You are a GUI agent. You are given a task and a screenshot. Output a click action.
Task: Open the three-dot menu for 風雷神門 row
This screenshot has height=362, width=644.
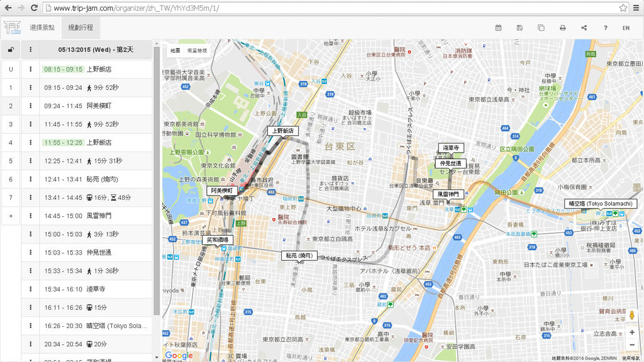[x=30, y=216]
